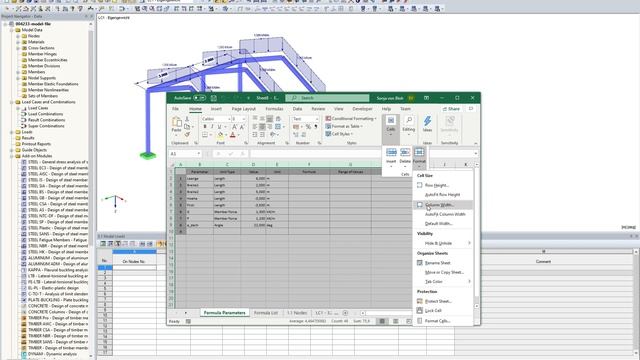Choose Row Height from the Format menu

click(443, 185)
